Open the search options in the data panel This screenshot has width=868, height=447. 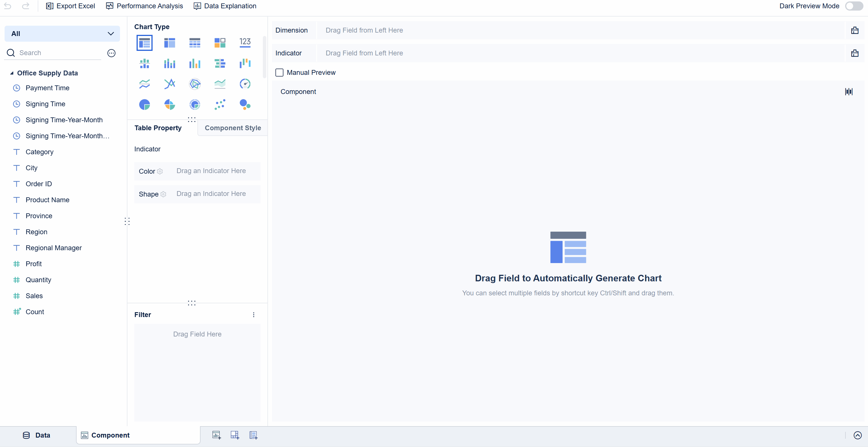(111, 53)
